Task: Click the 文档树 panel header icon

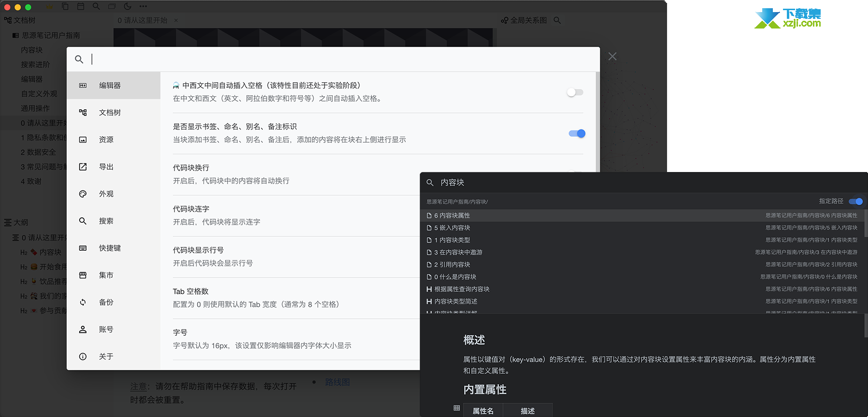Action: 8,20
